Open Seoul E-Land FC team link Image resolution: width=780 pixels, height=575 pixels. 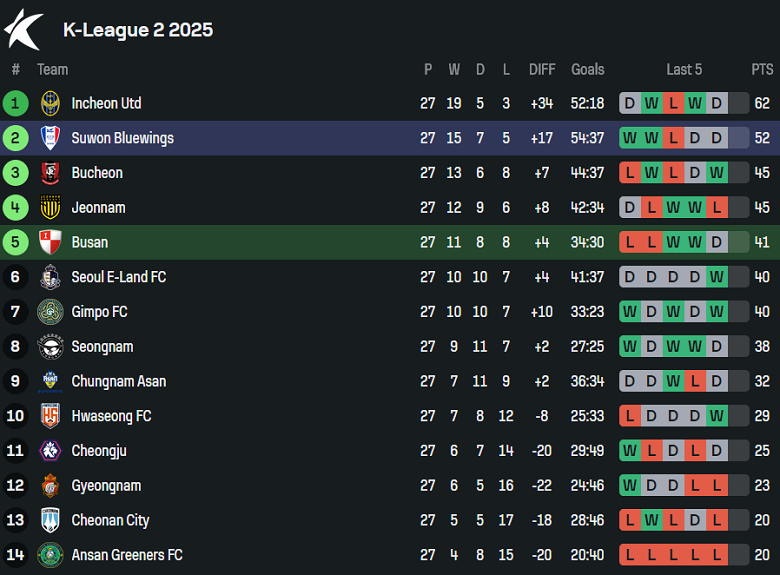(x=118, y=277)
